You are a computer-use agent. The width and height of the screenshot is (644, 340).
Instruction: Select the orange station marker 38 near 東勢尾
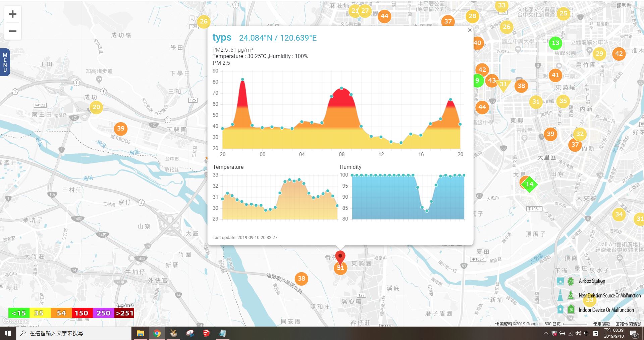click(x=521, y=86)
